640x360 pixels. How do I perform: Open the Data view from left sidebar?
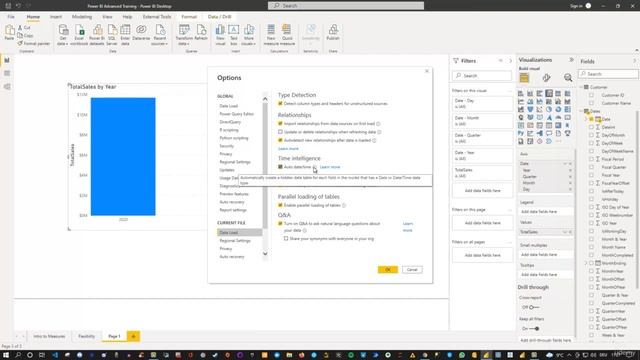(x=7, y=73)
